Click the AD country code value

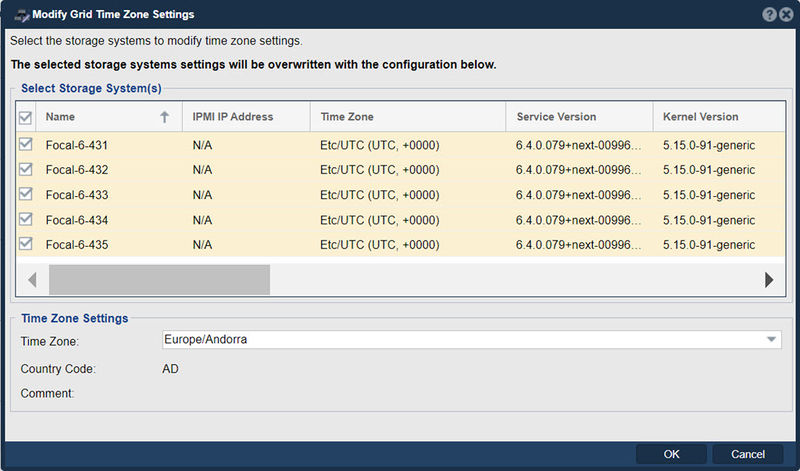[170, 369]
